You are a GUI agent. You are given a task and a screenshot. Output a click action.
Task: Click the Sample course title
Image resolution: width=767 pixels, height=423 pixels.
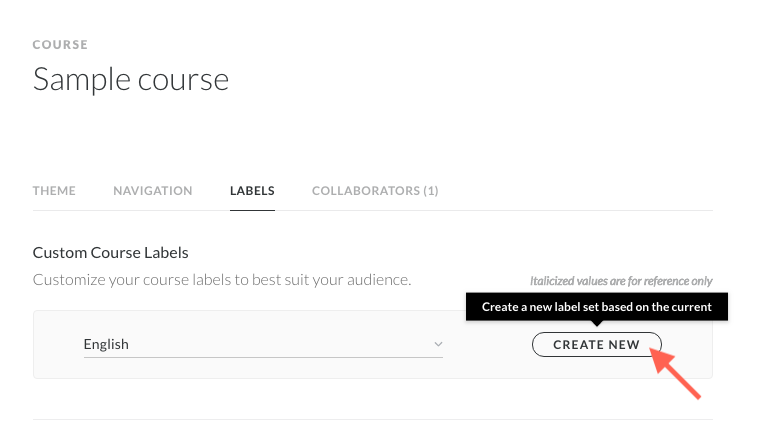[x=131, y=79]
